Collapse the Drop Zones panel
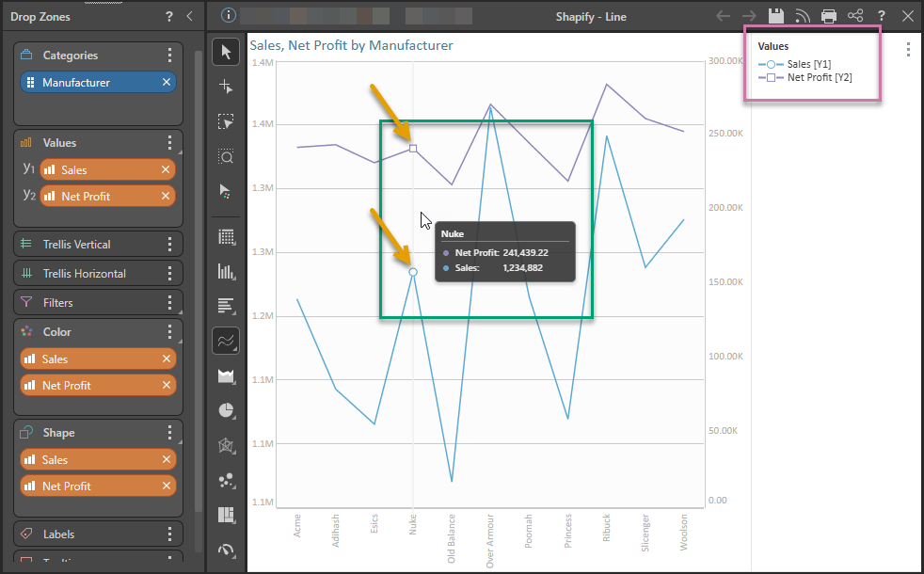924x574 pixels. pyautogui.click(x=190, y=17)
